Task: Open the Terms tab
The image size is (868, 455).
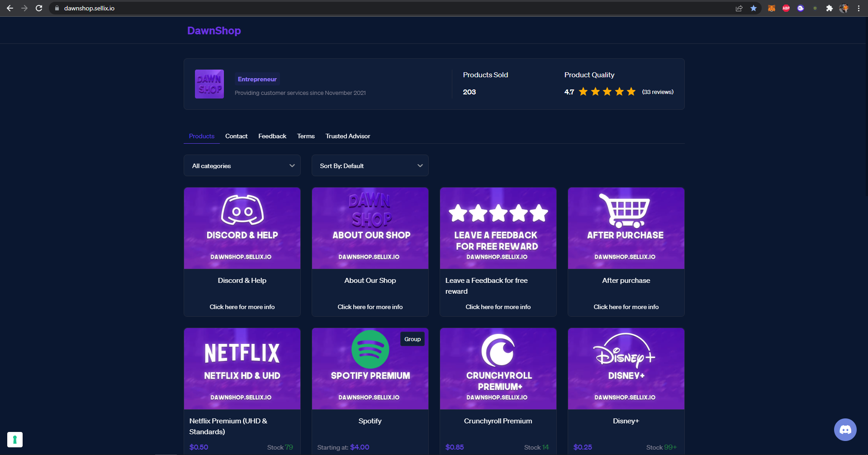Action: [306, 136]
